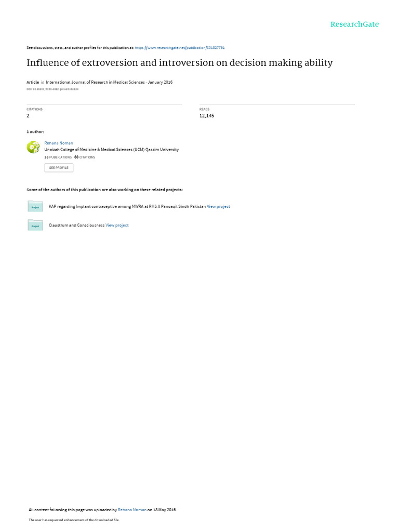Click the Claustrum and Consciousness project folder icon

pos(35,225)
